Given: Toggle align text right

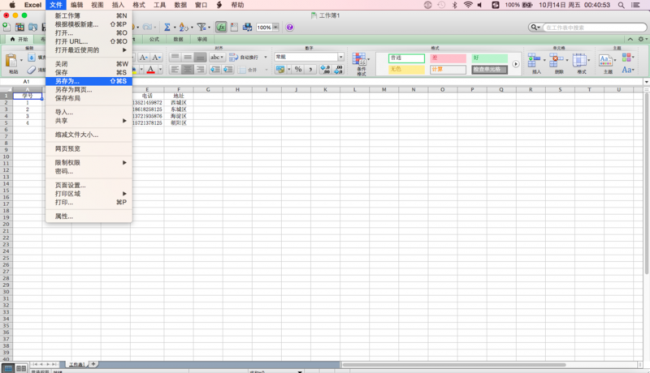Looking at the screenshot, I should pyautogui.click(x=200, y=70).
